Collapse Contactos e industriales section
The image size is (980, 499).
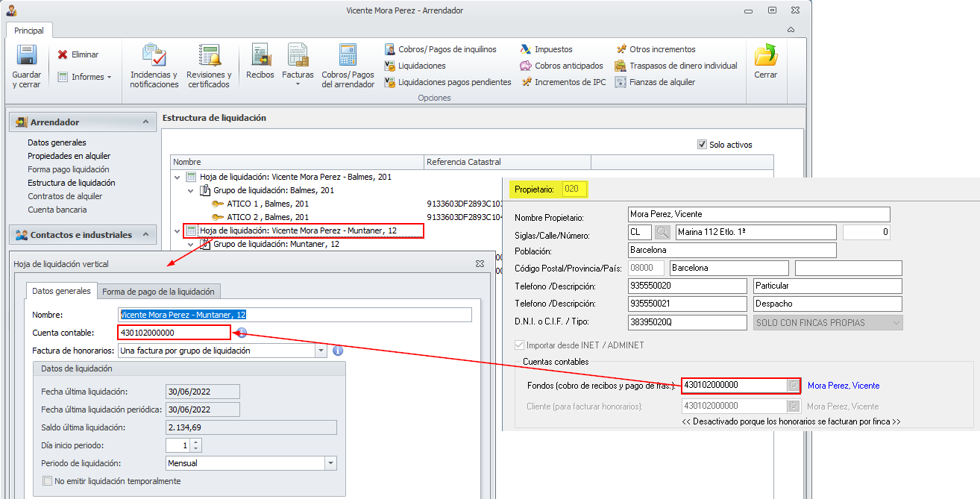coord(145,234)
